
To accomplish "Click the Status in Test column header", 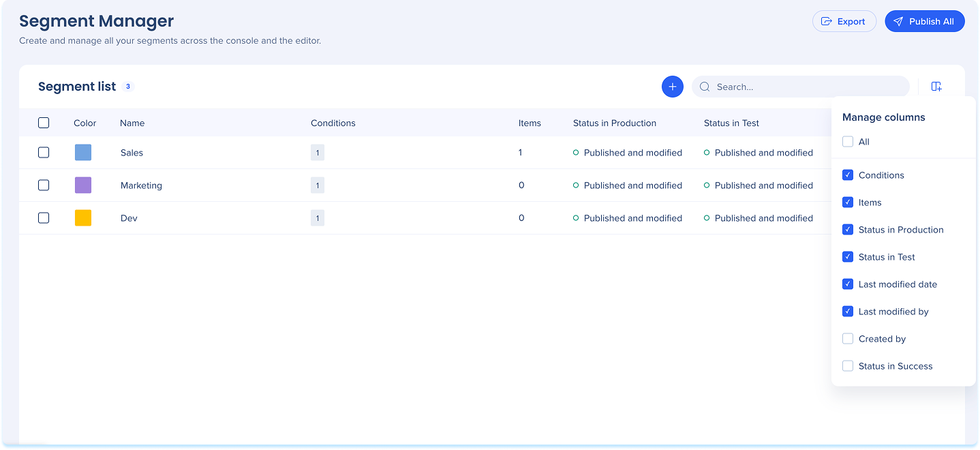I will pyautogui.click(x=731, y=123).
